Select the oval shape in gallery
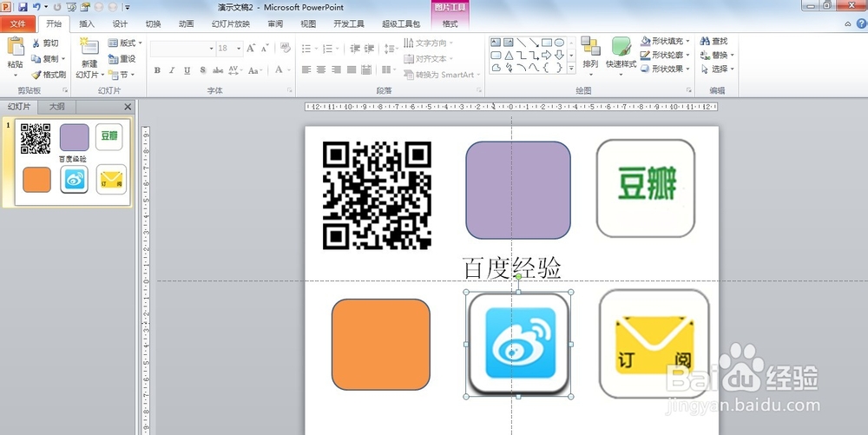 [560, 43]
